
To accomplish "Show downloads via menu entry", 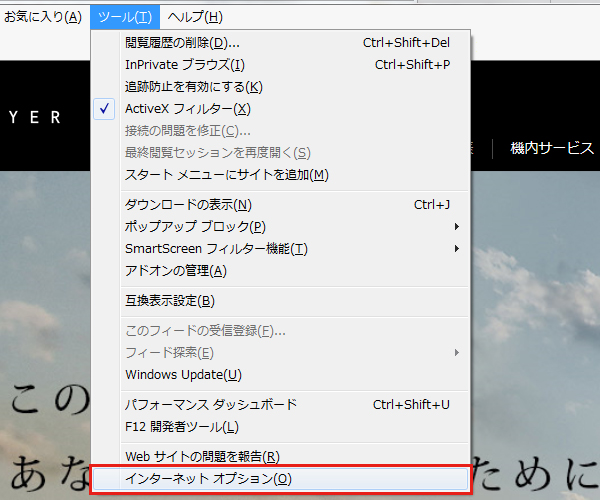I will 188,205.
